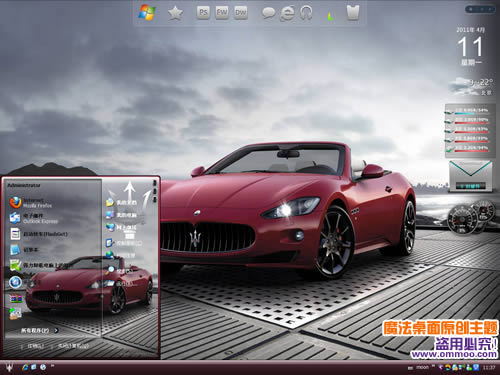Open Control Panel entry in start menu

tap(123, 243)
